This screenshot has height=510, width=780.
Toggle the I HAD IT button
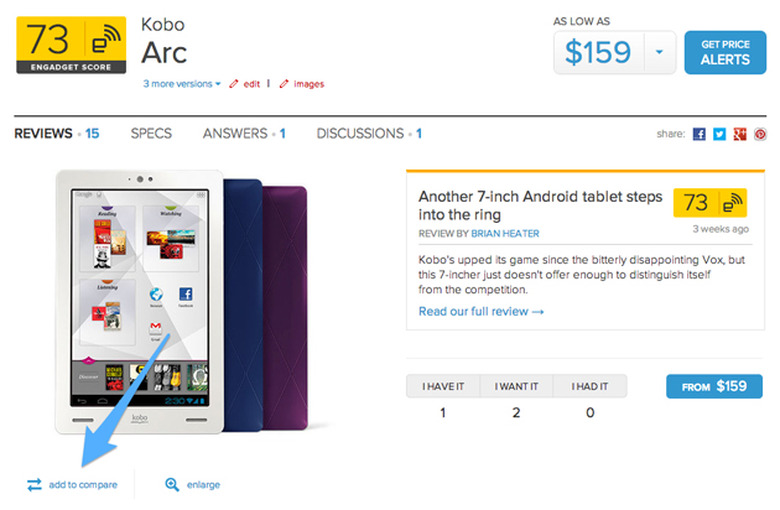(589, 387)
